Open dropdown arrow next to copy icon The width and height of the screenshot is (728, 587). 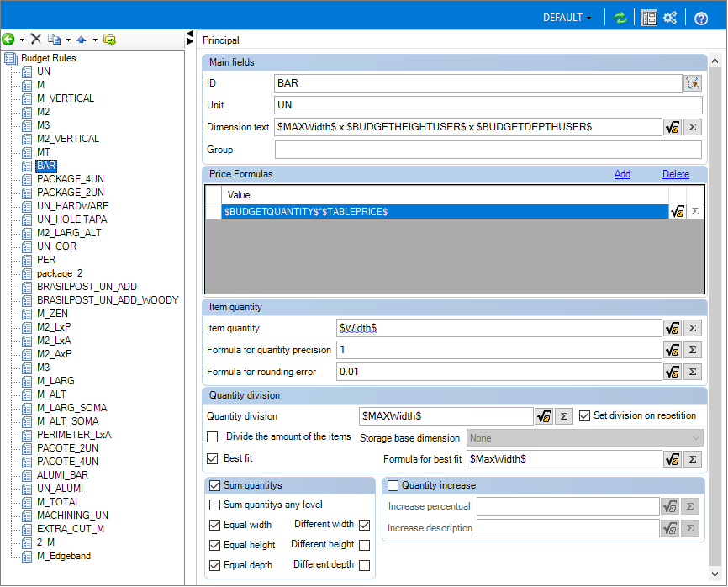(x=68, y=40)
